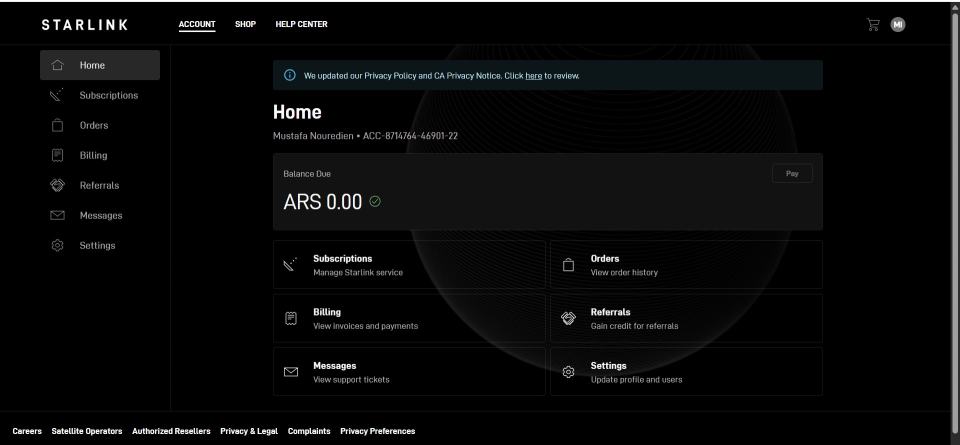Screen dimensions: 960x445
Task: Open Orders card title
Action: pyautogui.click(x=605, y=258)
